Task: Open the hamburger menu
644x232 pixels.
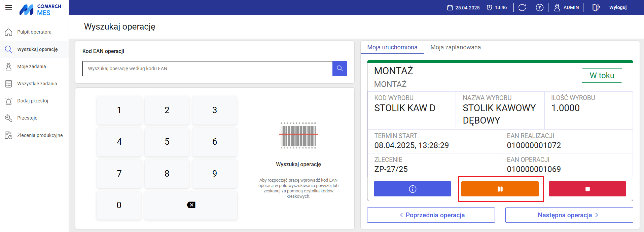Action: coord(9,7)
